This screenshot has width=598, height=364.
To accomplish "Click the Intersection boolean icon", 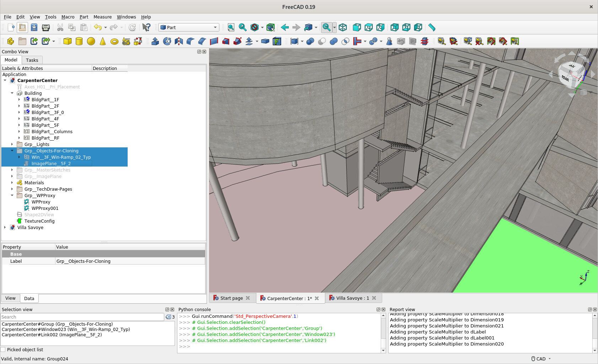I will pyautogui.click(x=345, y=41).
